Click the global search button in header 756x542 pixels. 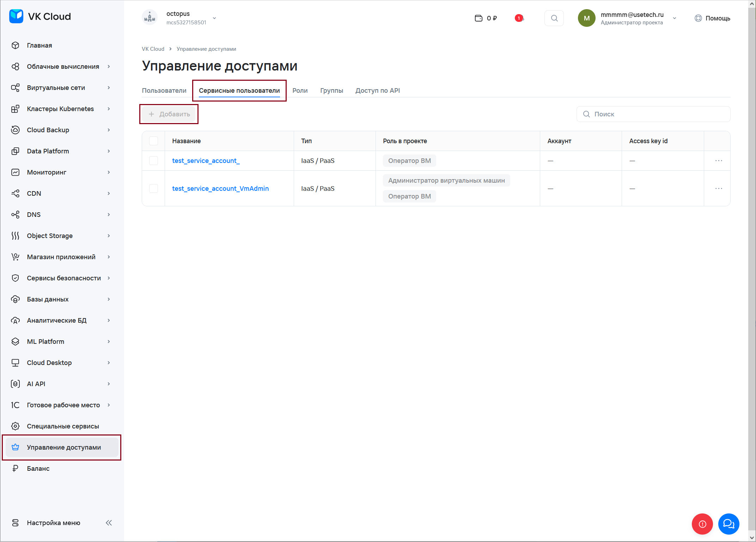554,18
